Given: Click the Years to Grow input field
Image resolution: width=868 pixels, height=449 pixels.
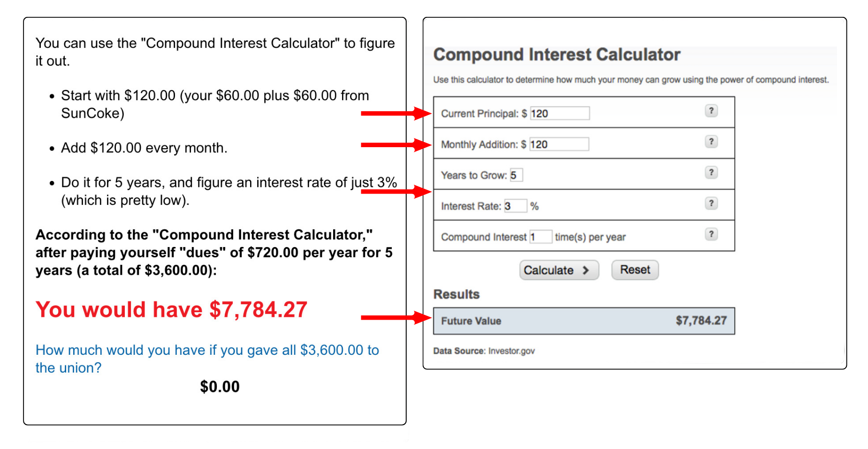Looking at the screenshot, I should (x=516, y=175).
